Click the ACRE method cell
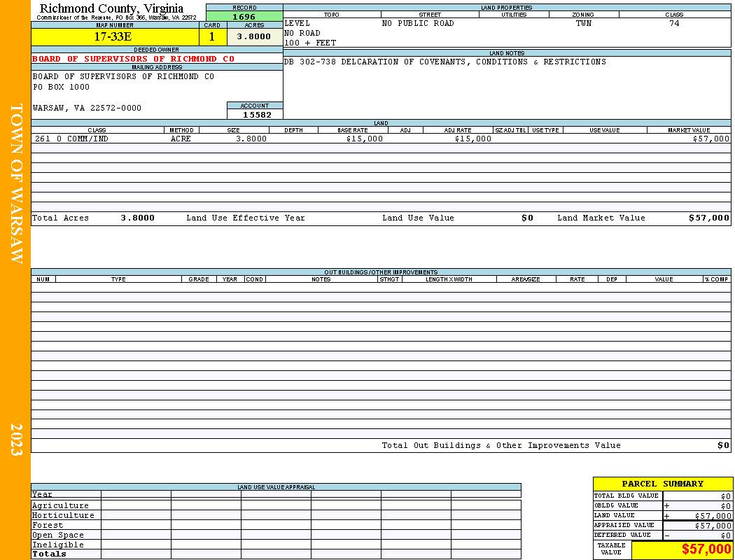The width and height of the screenshot is (735, 560). pyautogui.click(x=181, y=139)
